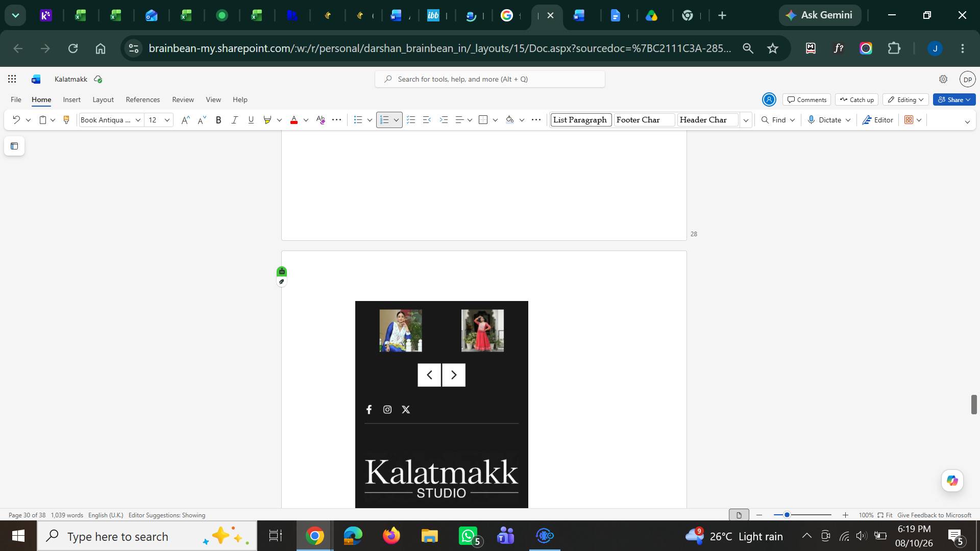This screenshot has height=551, width=980.
Task: Click the Copilot floating icon
Action: coord(952,481)
